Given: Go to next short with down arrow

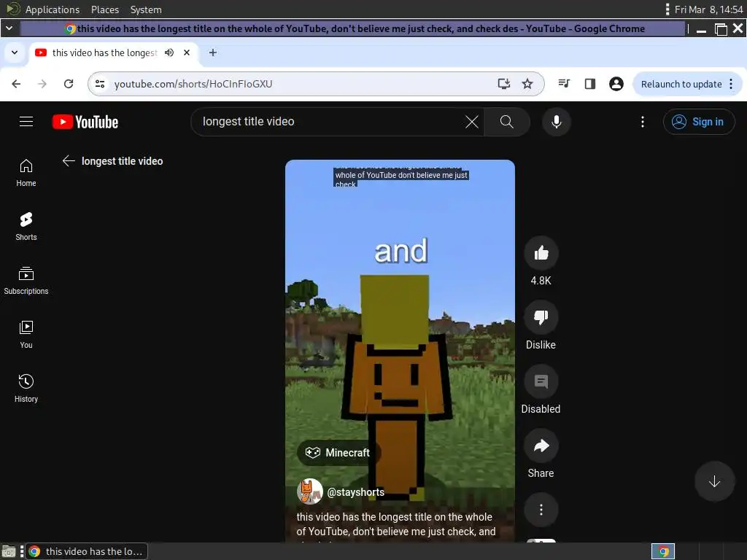Looking at the screenshot, I should click(x=714, y=481).
